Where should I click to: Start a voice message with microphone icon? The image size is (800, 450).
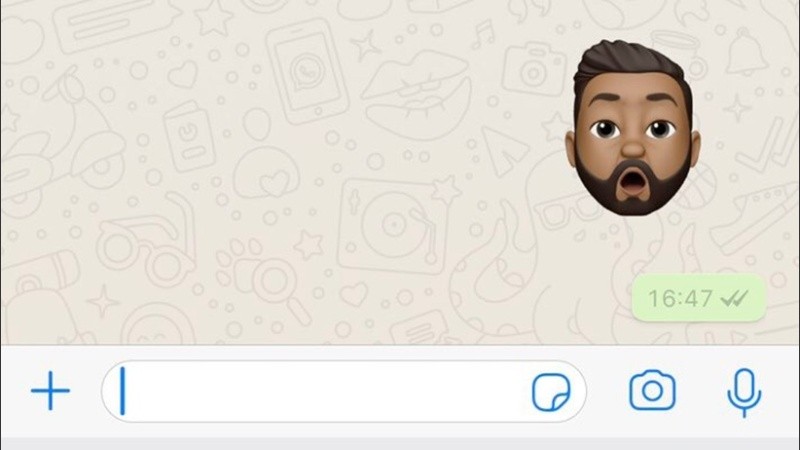[x=744, y=392]
